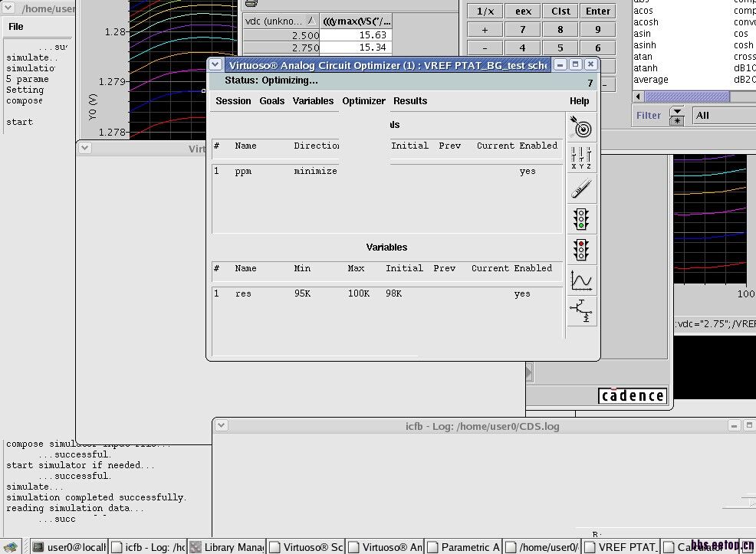Switch to user0@localhost terminal in taskbar
The height and width of the screenshot is (554, 756).
(x=70, y=547)
